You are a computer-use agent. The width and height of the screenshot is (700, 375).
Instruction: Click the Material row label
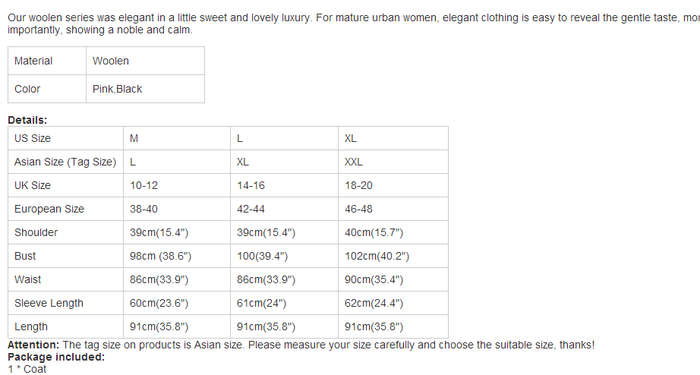(47, 61)
